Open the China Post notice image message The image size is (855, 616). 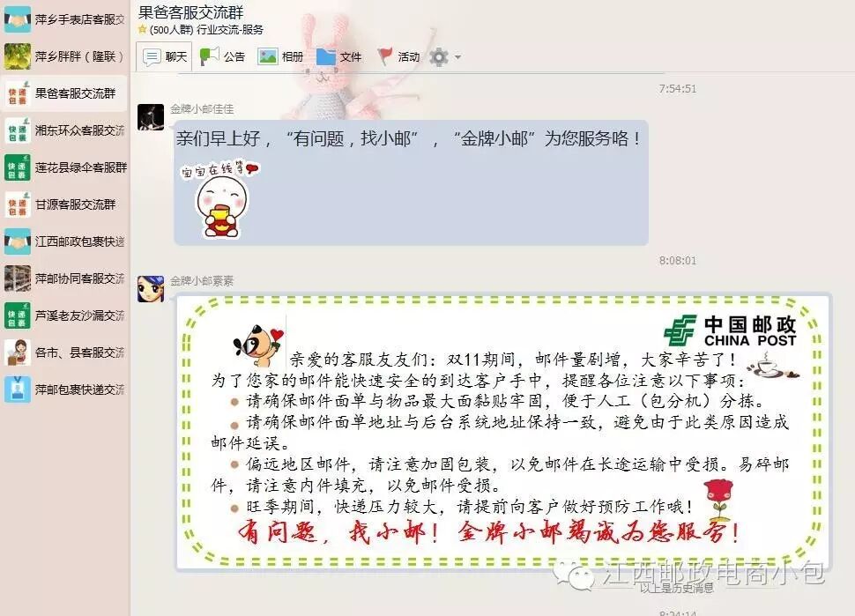pyautogui.click(x=502, y=432)
